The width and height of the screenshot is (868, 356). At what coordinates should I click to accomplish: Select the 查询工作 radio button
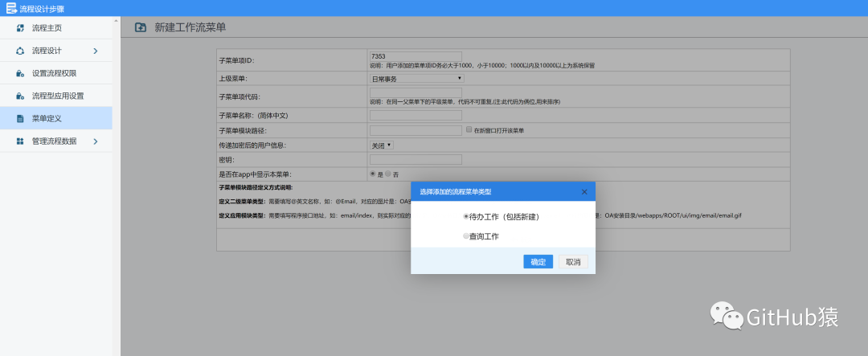click(x=466, y=236)
